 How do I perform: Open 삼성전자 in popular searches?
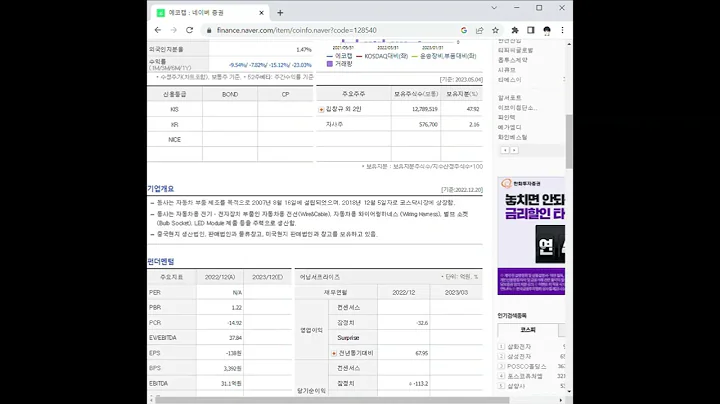tap(519, 356)
